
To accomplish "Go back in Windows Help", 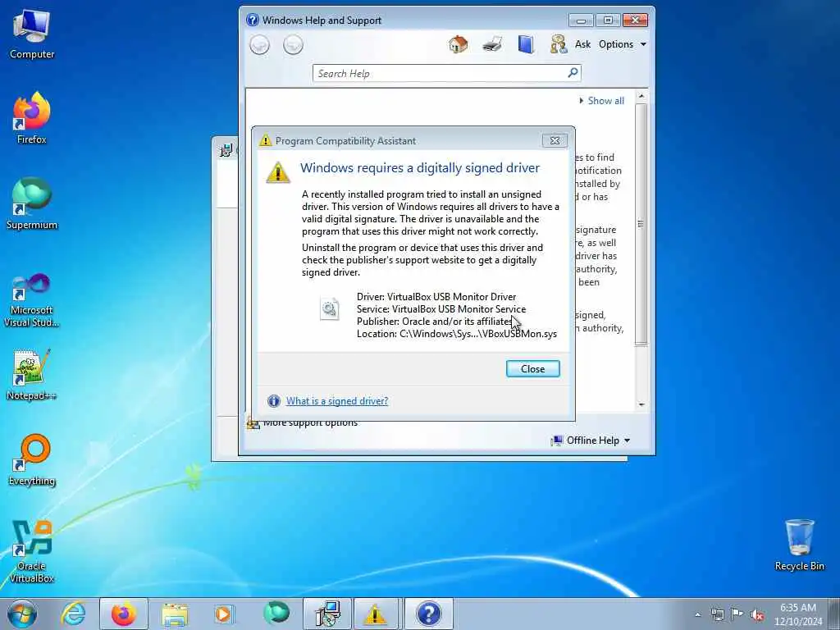I will [x=260, y=44].
